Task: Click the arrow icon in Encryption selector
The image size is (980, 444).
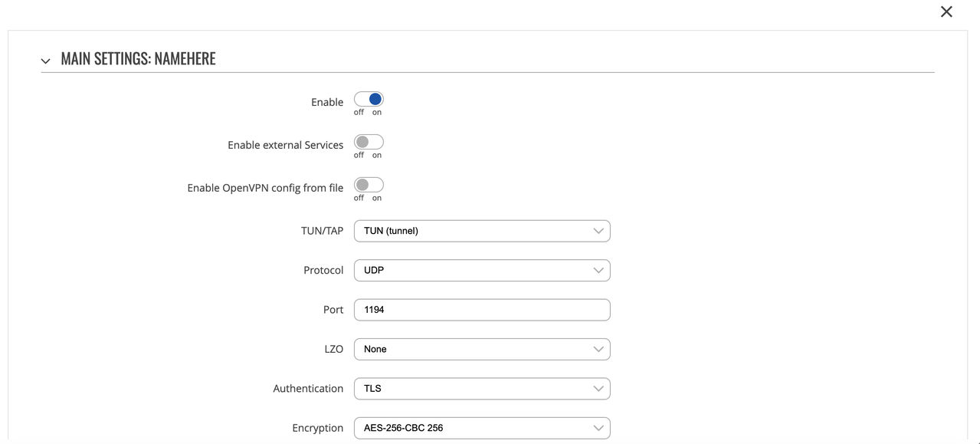Action: pyautogui.click(x=598, y=428)
